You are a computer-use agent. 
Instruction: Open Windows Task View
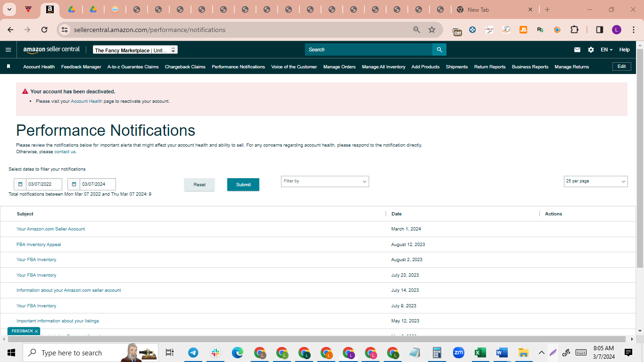click(170, 353)
